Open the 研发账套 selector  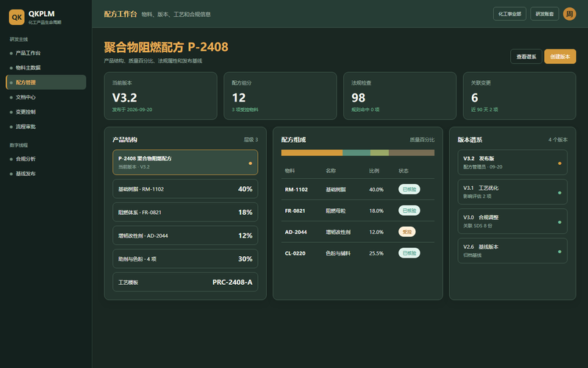point(545,14)
